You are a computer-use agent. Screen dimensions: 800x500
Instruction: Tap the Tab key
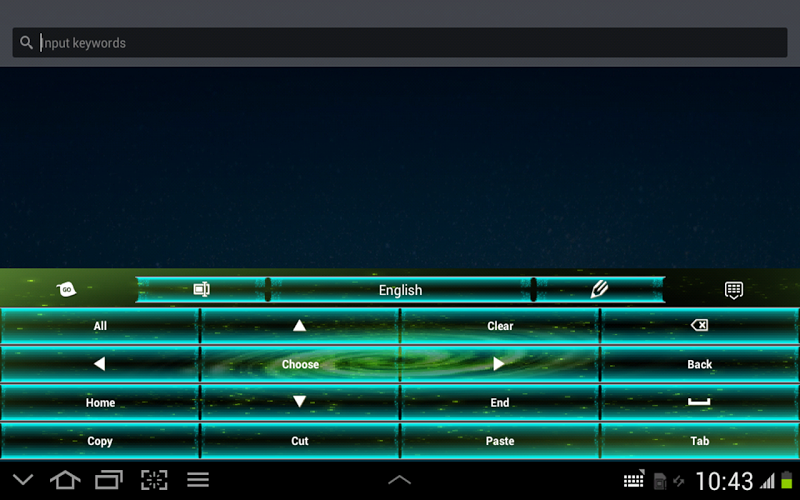(x=699, y=441)
